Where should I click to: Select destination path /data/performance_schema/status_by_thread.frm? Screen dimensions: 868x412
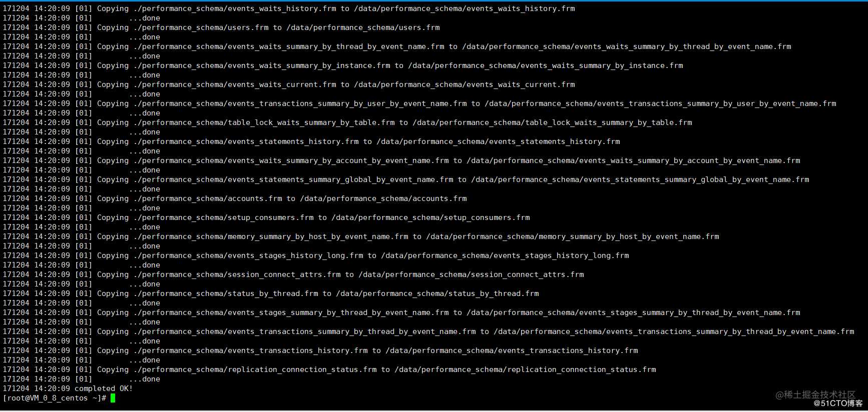click(x=438, y=293)
